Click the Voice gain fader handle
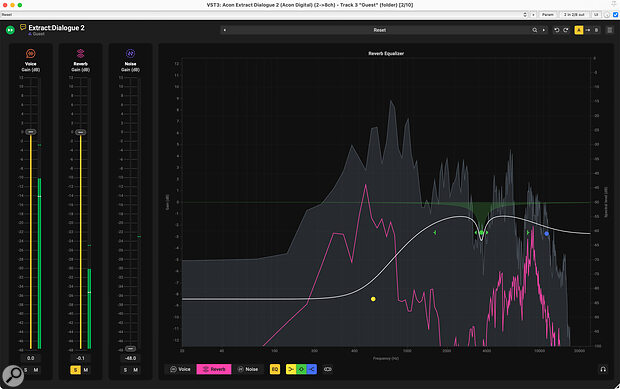The width and height of the screenshot is (620, 389). (30, 132)
